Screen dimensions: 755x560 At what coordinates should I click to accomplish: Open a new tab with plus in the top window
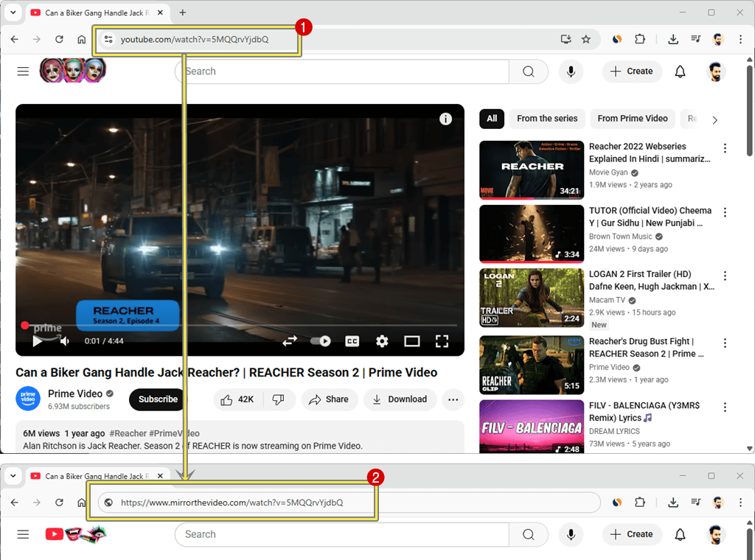[183, 13]
